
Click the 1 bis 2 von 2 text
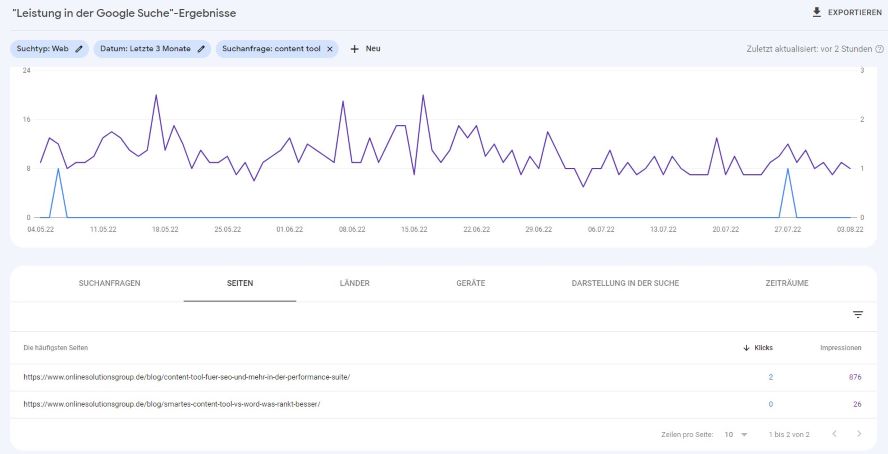(789, 434)
